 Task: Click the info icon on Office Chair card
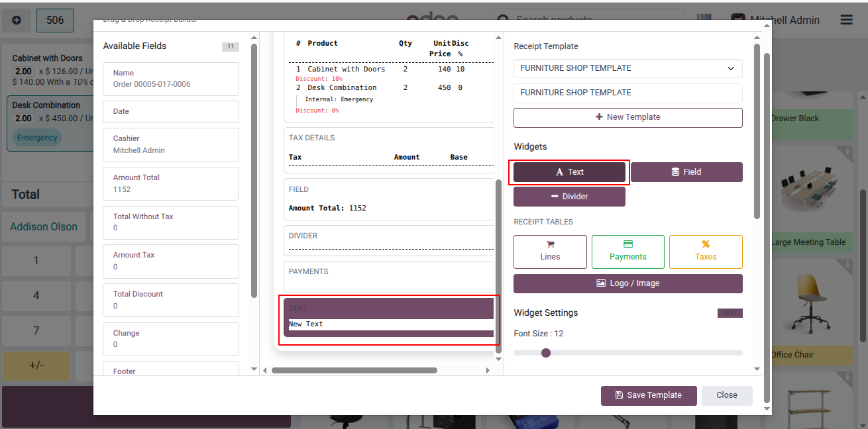[847, 264]
